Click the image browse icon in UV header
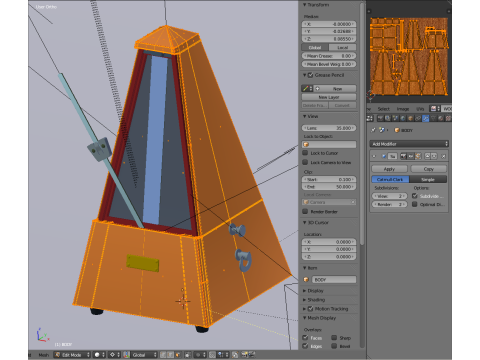This screenshot has height=360, width=480. [435, 109]
